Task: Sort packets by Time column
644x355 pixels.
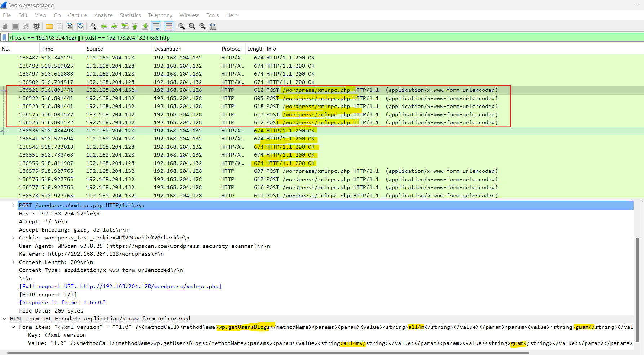Action: tap(62, 49)
